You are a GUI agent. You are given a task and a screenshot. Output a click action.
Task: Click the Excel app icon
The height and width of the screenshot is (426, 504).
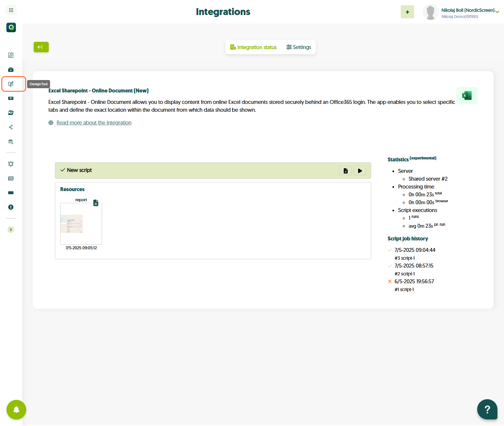click(x=467, y=95)
